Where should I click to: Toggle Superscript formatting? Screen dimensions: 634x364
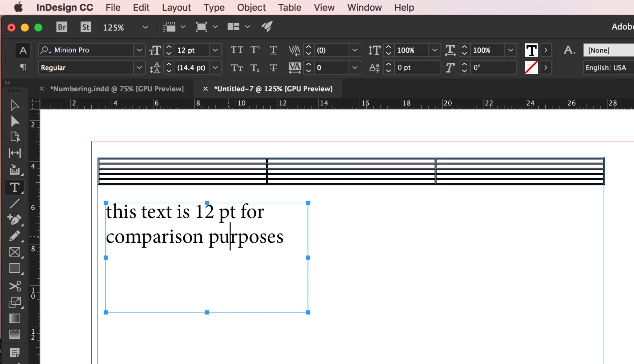255,50
